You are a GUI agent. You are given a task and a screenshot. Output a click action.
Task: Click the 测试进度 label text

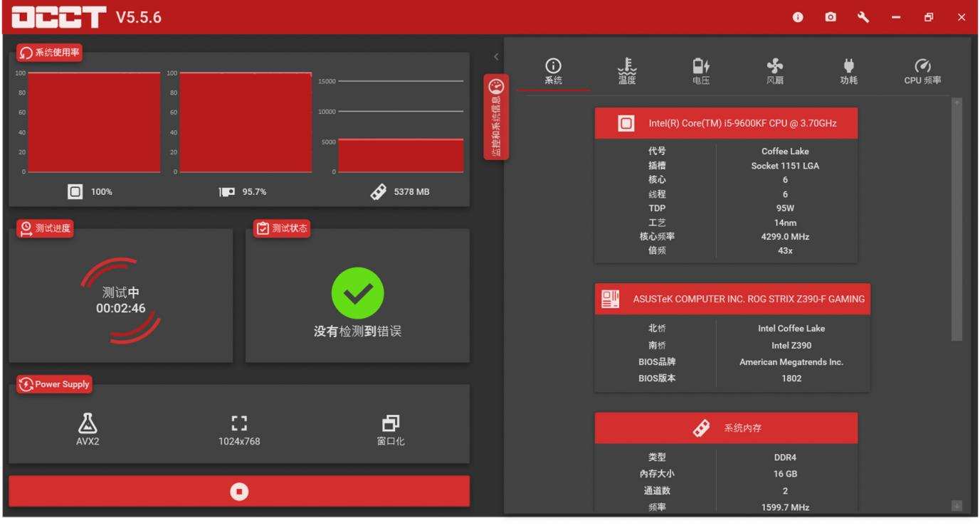click(x=53, y=228)
